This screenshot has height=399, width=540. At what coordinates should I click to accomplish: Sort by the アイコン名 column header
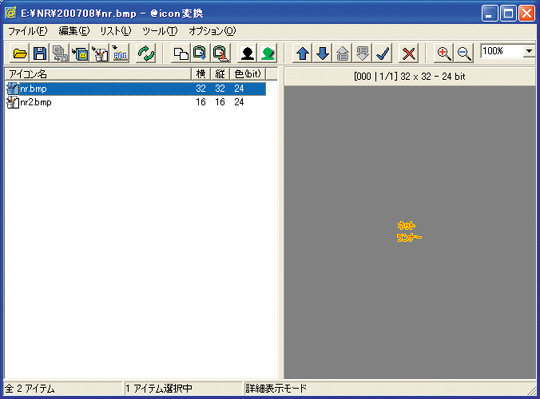coord(98,74)
